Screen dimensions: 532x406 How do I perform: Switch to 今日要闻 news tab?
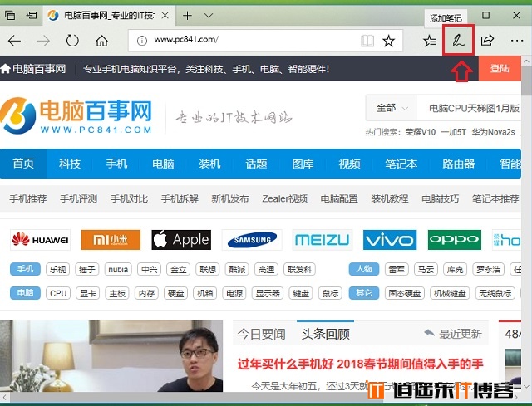tap(261, 334)
